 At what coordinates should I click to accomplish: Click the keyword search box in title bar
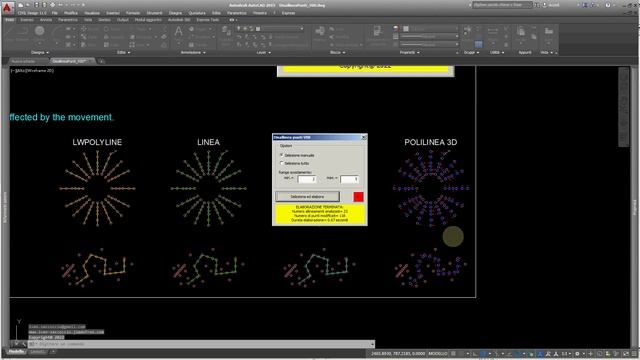point(502,5)
